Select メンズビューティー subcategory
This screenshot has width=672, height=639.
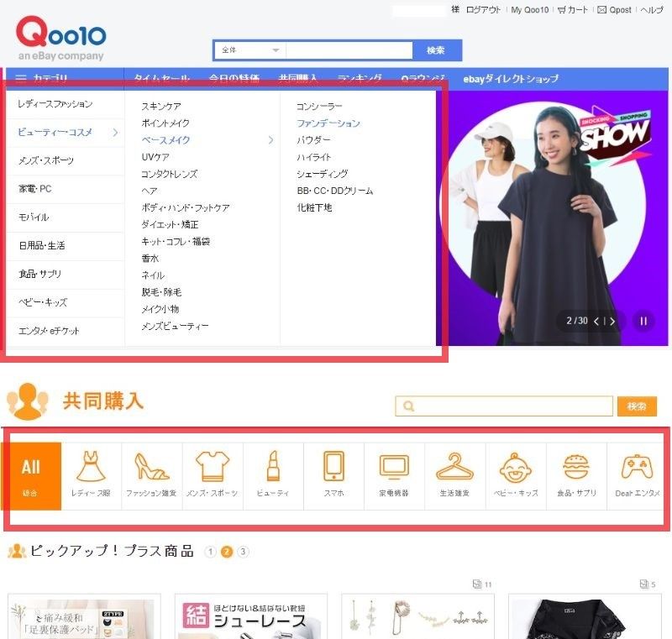(x=175, y=326)
